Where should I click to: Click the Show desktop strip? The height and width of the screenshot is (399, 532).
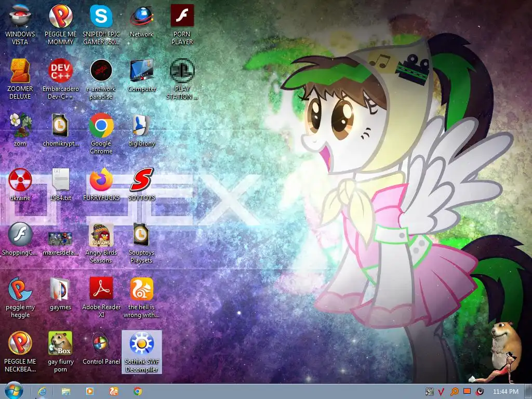pos(528,392)
